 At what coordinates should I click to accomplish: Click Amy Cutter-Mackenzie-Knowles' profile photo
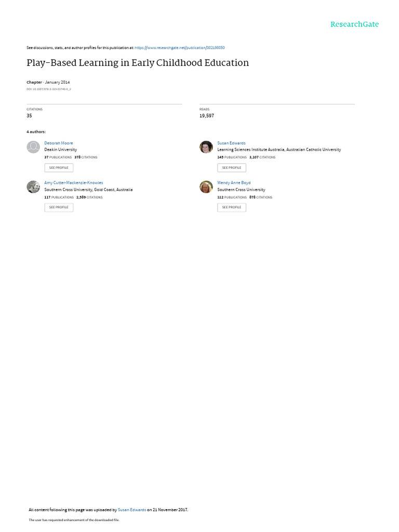point(33,187)
